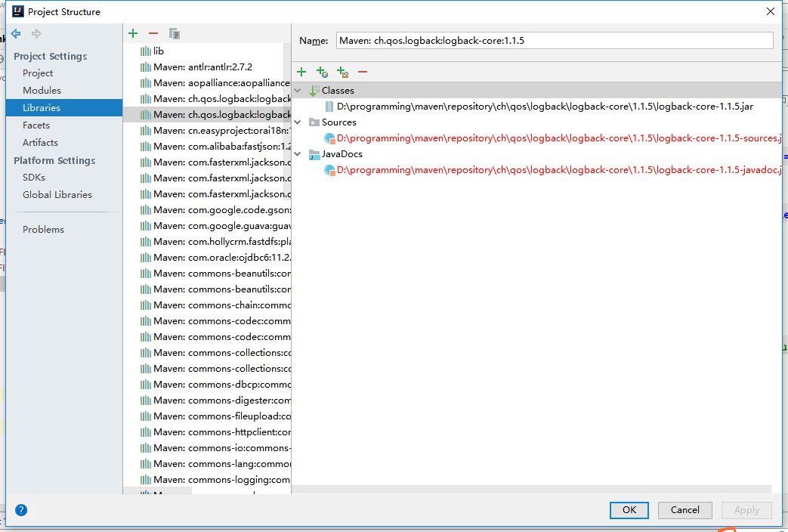This screenshot has width=788, height=532.
Task: Collapse the Classes node
Action: (298, 91)
